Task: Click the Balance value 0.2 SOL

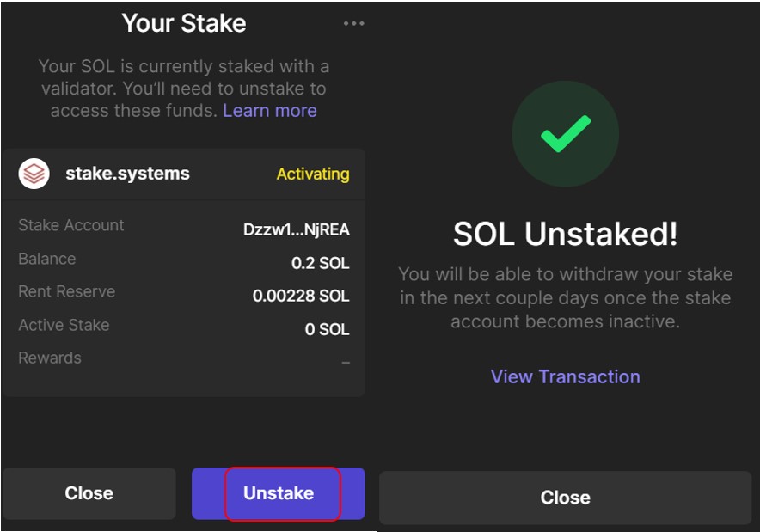Action: pyautogui.click(x=320, y=263)
